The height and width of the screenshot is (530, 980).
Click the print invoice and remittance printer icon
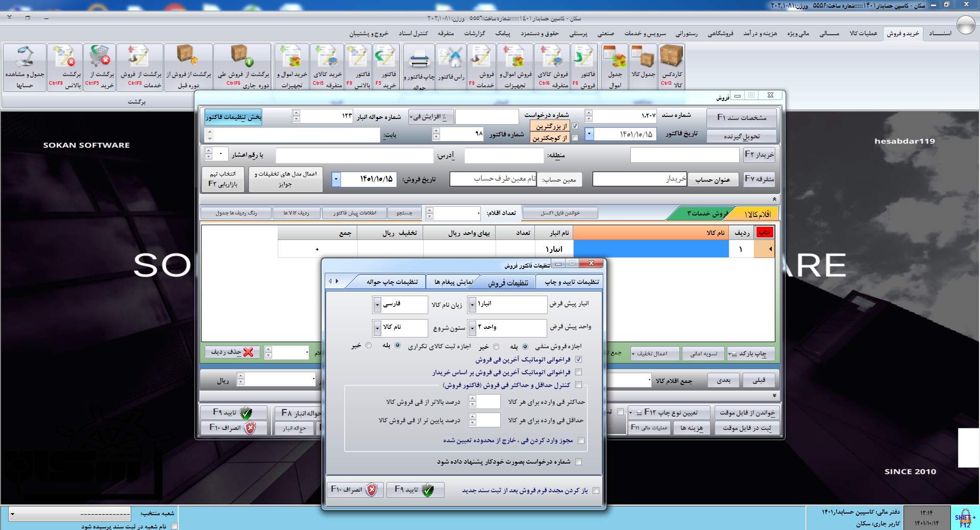419,67
